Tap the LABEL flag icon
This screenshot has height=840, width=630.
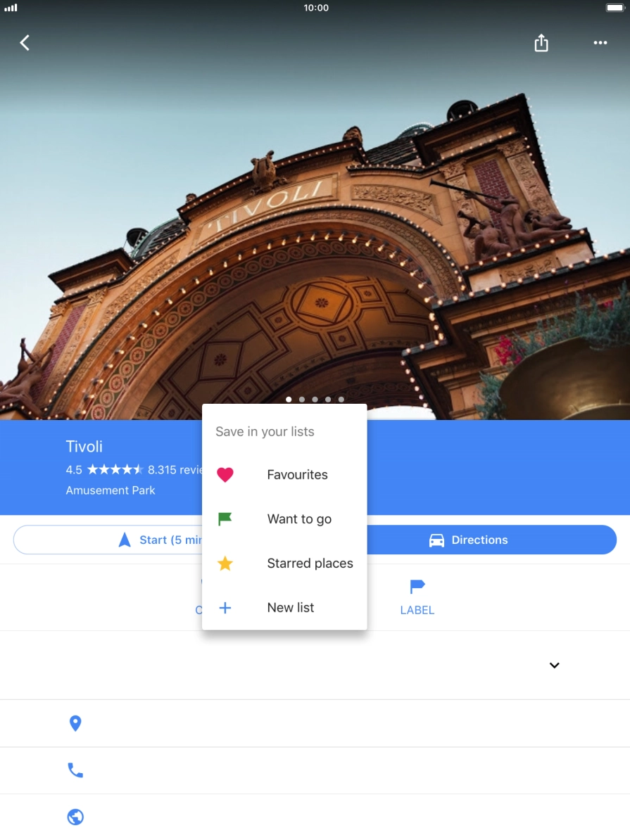tap(417, 587)
